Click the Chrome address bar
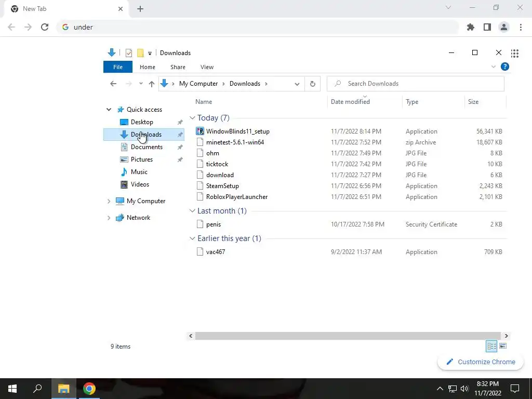This screenshot has width=532, height=399. 258,27
